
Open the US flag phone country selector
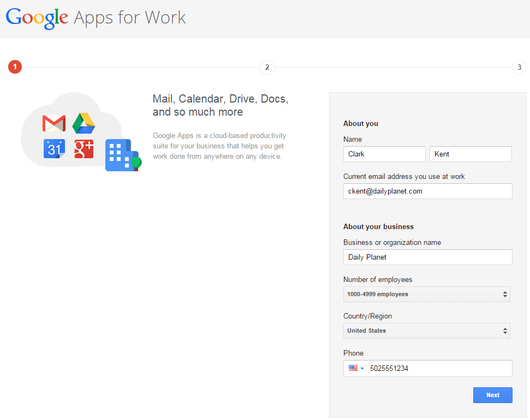pos(356,368)
